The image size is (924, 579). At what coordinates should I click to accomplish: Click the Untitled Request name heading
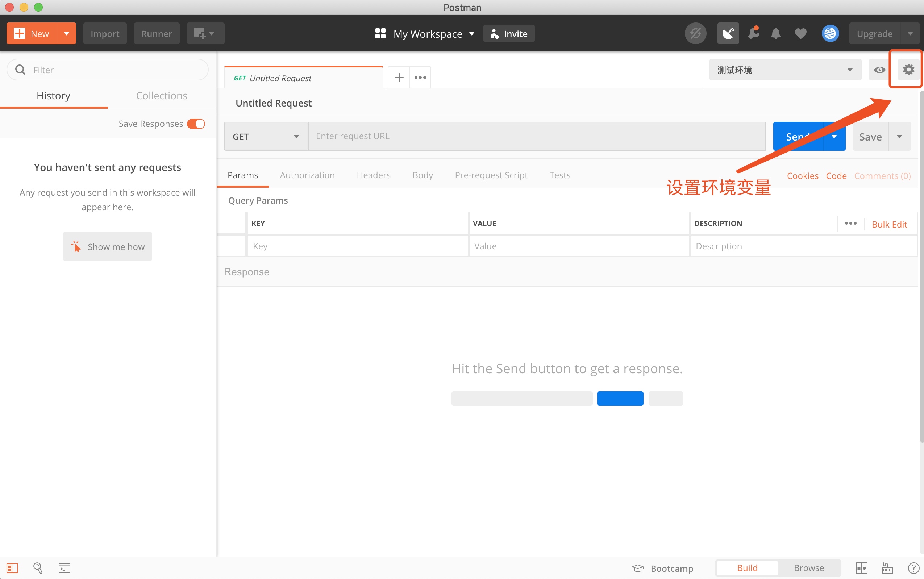point(274,103)
